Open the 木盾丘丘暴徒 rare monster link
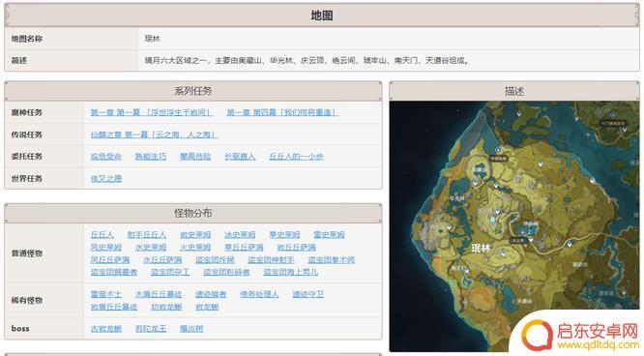644x356 pixels. [x=159, y=294]
